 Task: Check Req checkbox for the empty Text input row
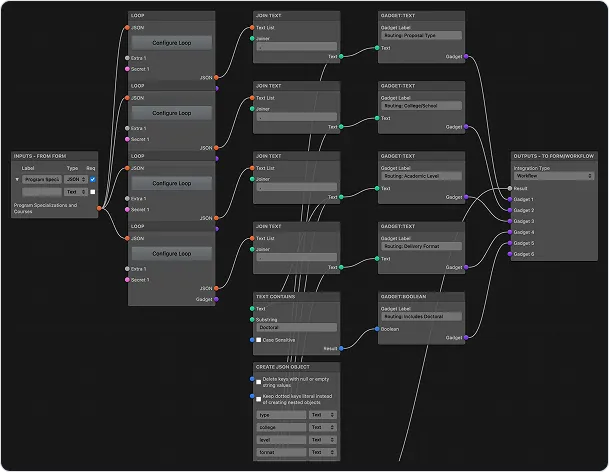coord(92,192)
